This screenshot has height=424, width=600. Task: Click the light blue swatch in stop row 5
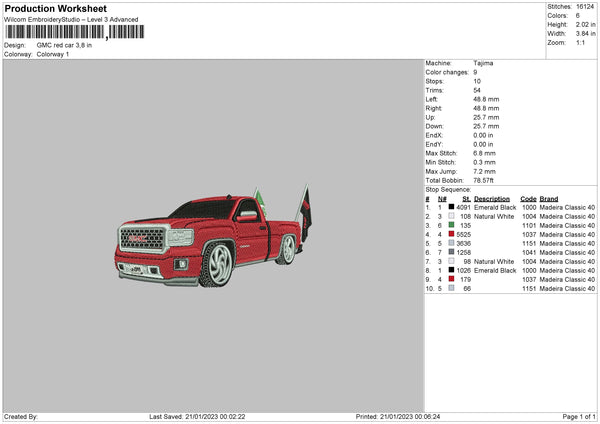pos(452,243)
